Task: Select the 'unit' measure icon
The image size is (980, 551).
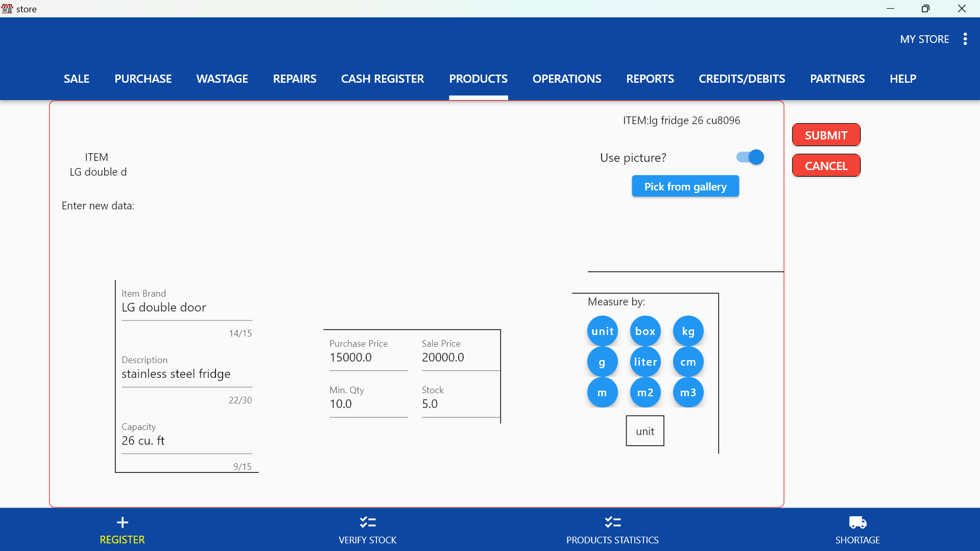Action: click(x=602, y=330)
